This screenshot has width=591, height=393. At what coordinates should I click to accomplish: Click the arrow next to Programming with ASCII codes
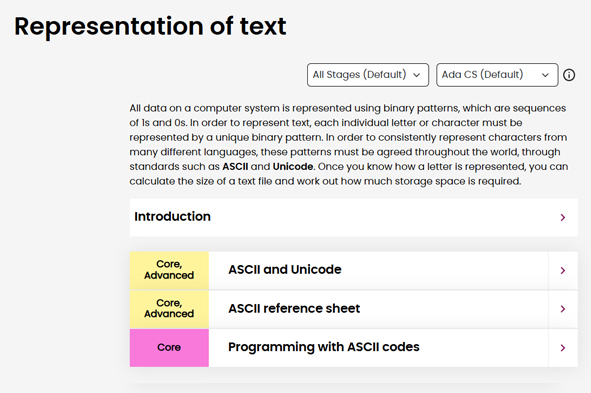(x=563, y=348)
